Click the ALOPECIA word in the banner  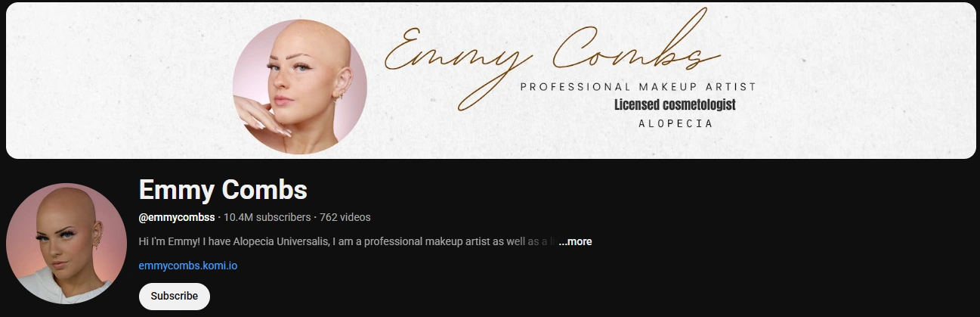(675, 123)
